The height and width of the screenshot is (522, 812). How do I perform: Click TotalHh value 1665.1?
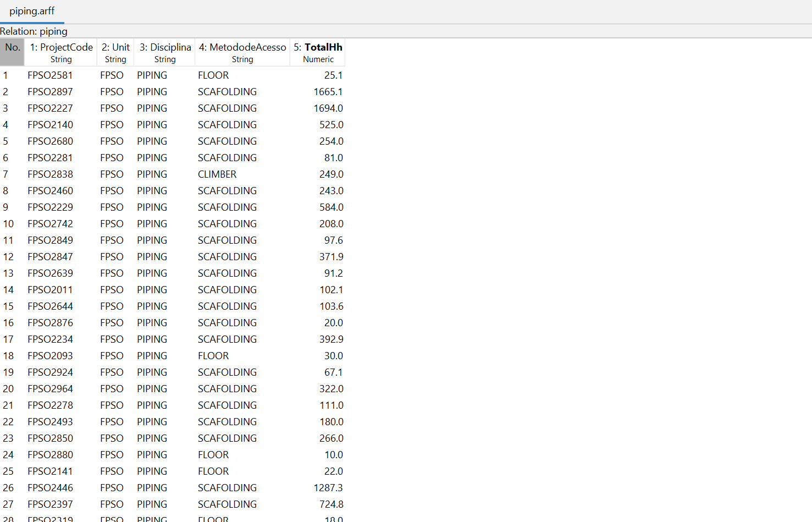(x=328, y=92)
